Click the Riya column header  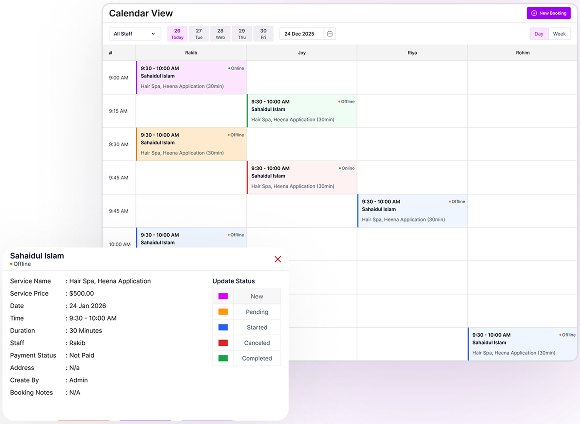[412, 53]
